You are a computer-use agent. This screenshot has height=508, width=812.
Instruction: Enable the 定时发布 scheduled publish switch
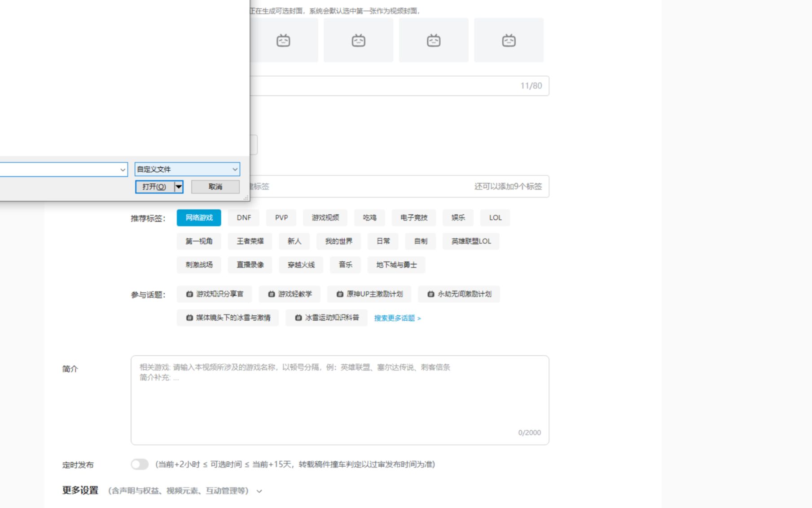(x=140, y=464)
